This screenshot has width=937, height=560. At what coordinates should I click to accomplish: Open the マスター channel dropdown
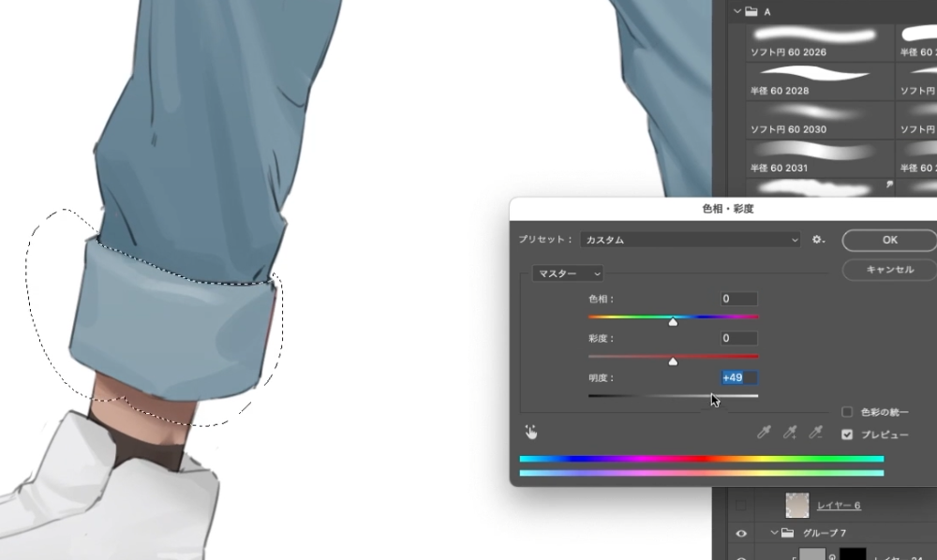567,273
